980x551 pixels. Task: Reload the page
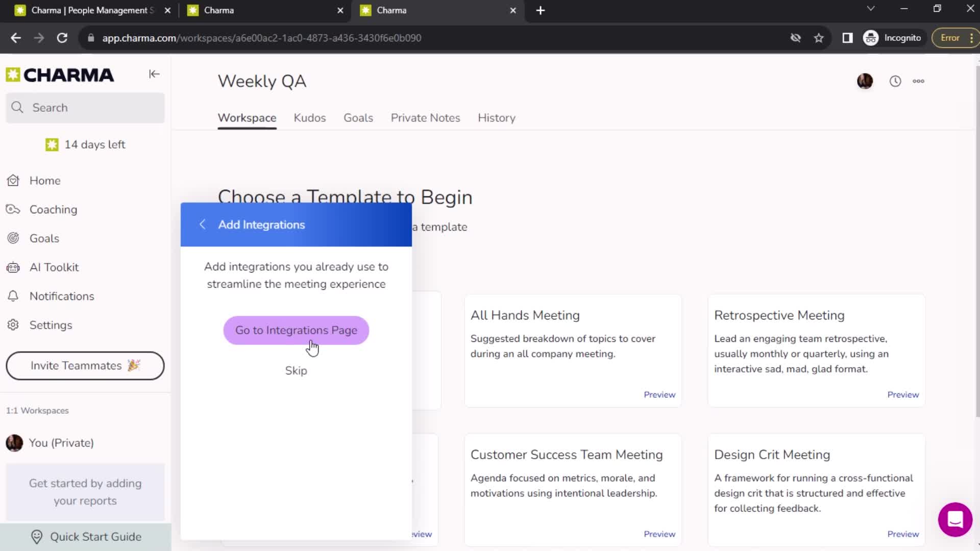tap(62, 38)
